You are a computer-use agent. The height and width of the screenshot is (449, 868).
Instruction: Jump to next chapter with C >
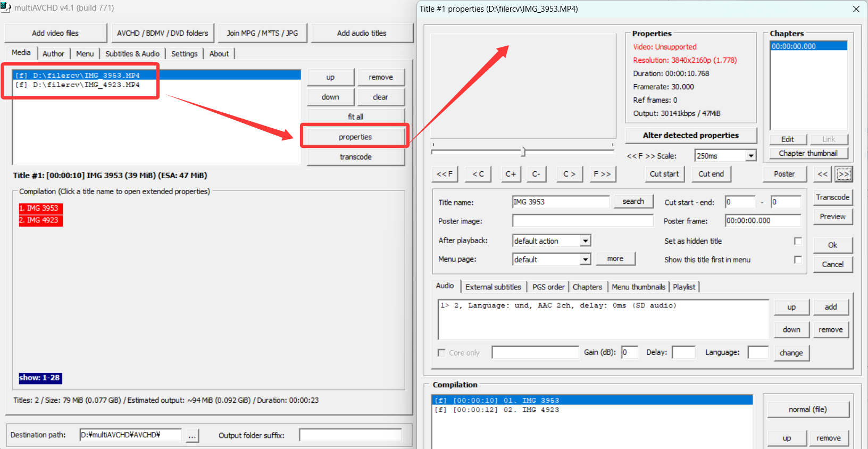coord(570,174)
